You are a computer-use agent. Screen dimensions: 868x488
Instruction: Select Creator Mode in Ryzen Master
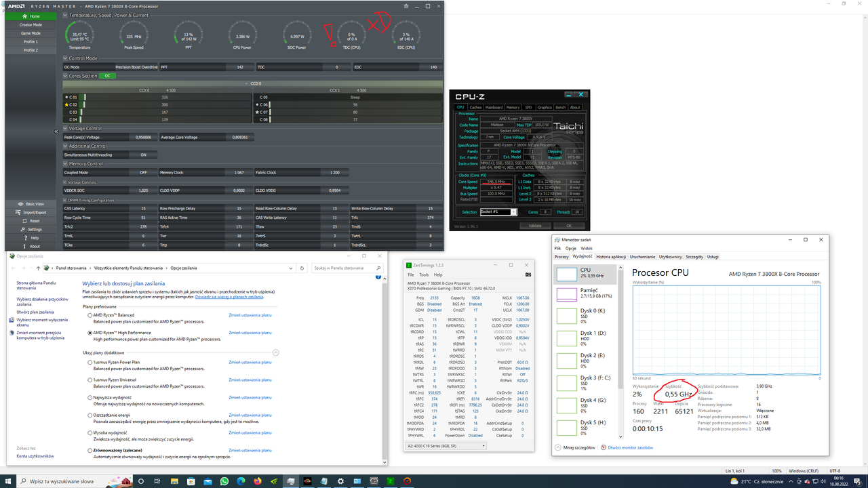tap(31, 24)
